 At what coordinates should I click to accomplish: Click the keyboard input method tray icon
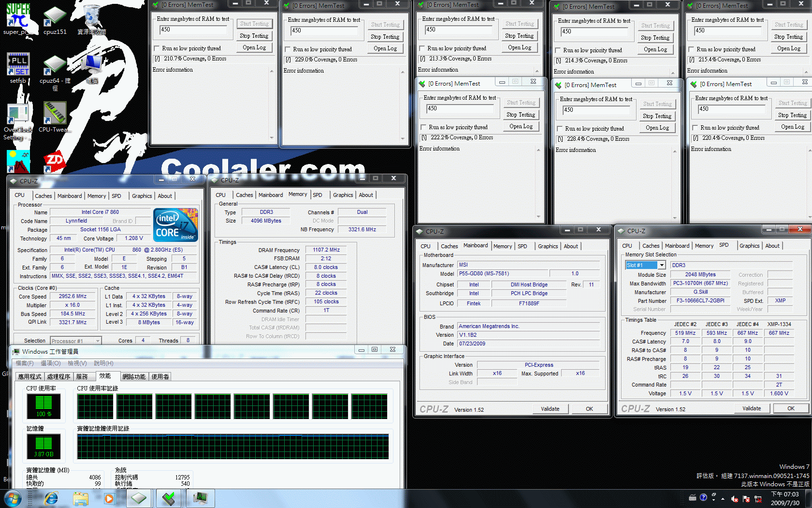693,497
